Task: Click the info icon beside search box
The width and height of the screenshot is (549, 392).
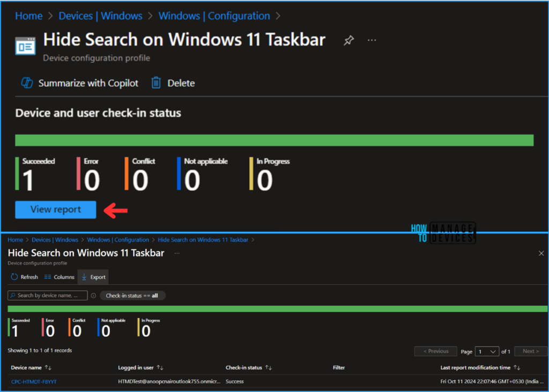Action: click(93, 295)
